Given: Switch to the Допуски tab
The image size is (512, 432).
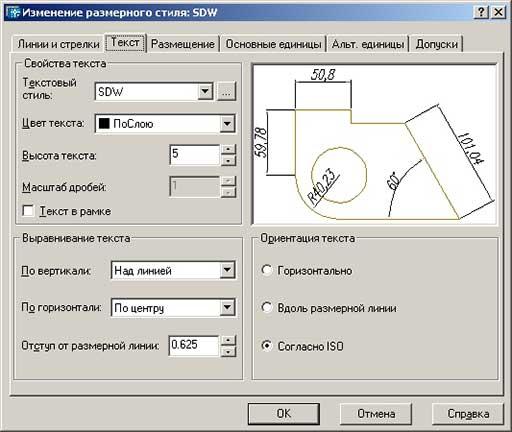Looking at the screenshot, I should [x=437, y=44].
